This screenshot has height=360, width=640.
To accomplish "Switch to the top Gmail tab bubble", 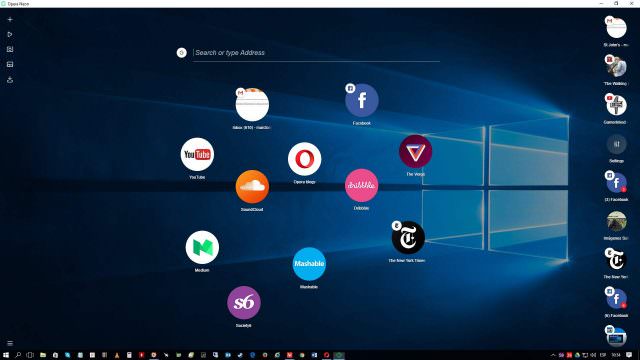I will [616, 28].
